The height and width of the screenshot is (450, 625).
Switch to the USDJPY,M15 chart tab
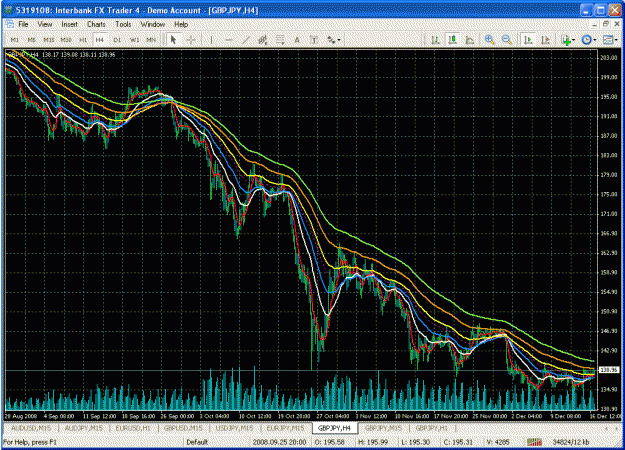pos(234,428)
